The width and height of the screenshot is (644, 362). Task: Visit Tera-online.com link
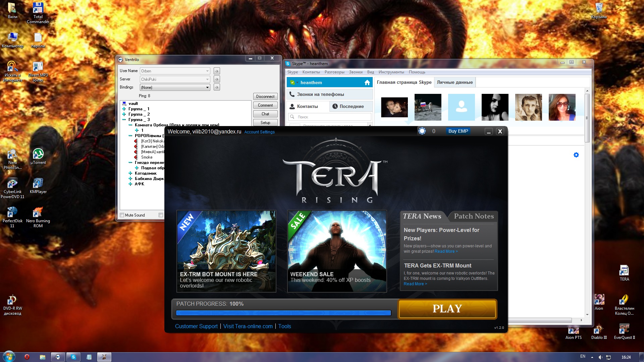click(248, 326)
